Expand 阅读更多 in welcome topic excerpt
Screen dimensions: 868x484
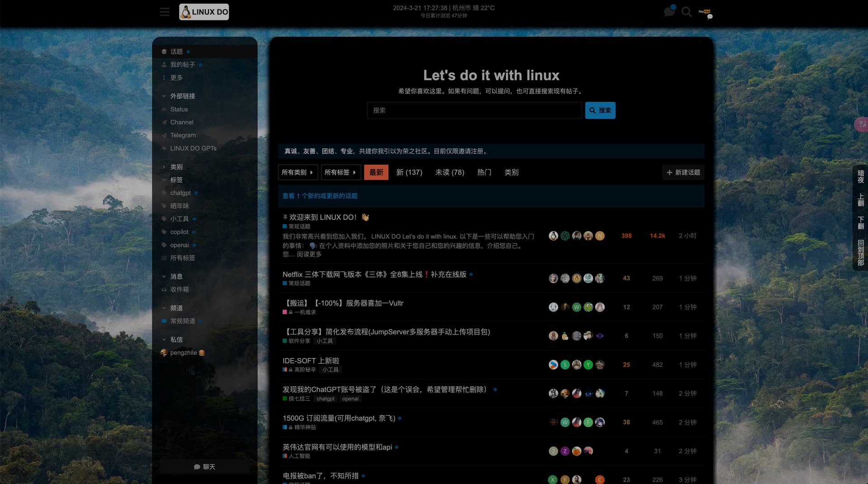[309, 254]
